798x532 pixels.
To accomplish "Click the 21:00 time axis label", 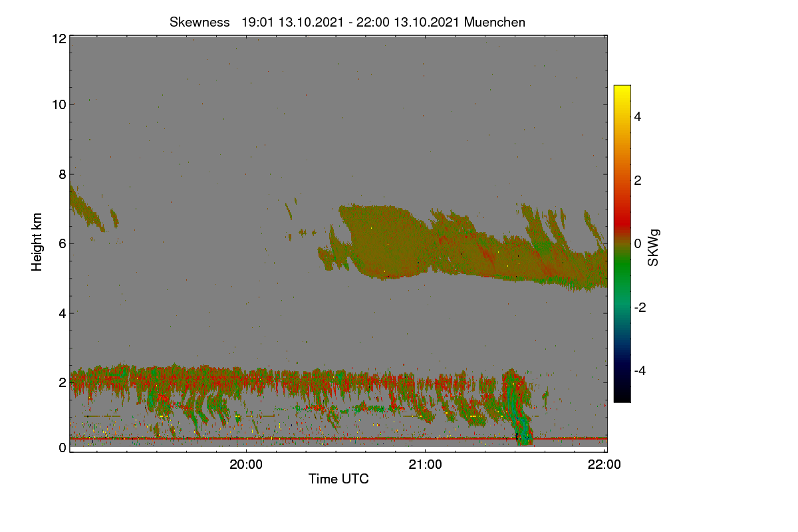I will pos(426,465).
